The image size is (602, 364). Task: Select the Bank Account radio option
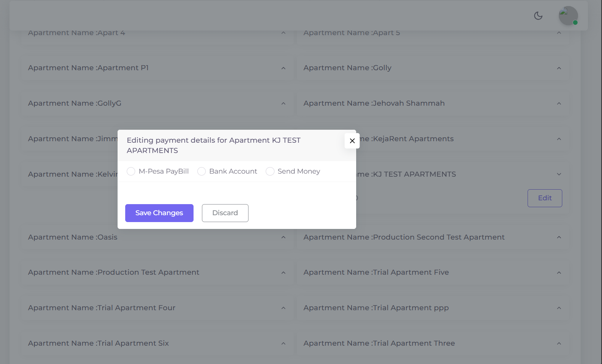[x=202, y=171]
